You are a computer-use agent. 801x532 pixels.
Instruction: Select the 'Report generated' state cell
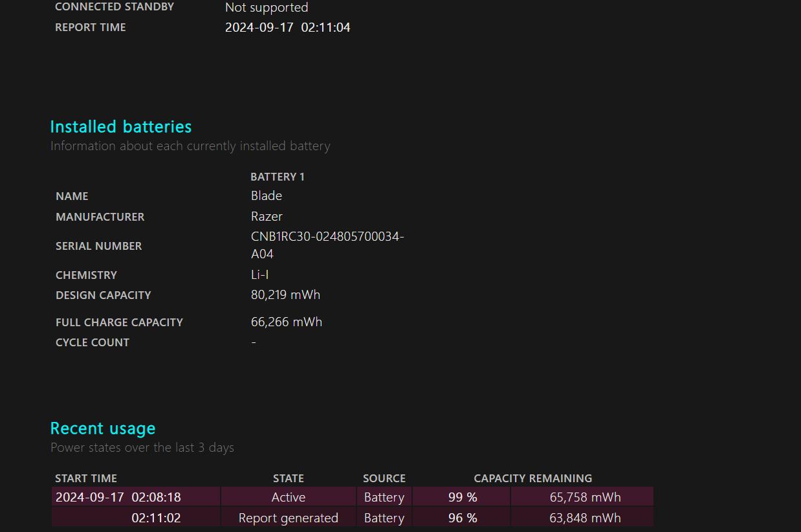tap(288, 518)
